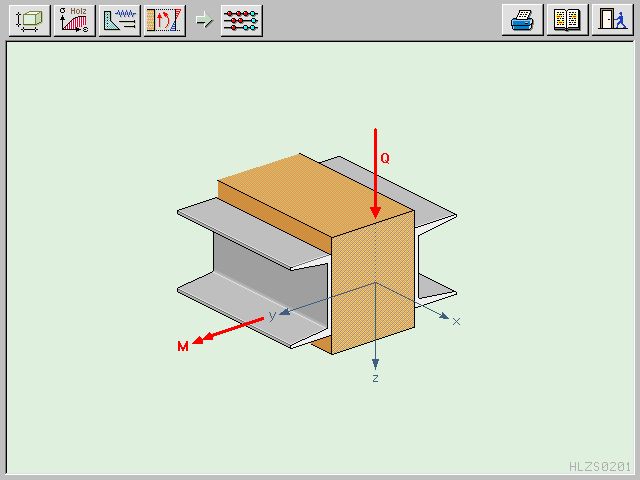
Task: Click the HLZS0201 code text
Action: (x=599, y=466)
